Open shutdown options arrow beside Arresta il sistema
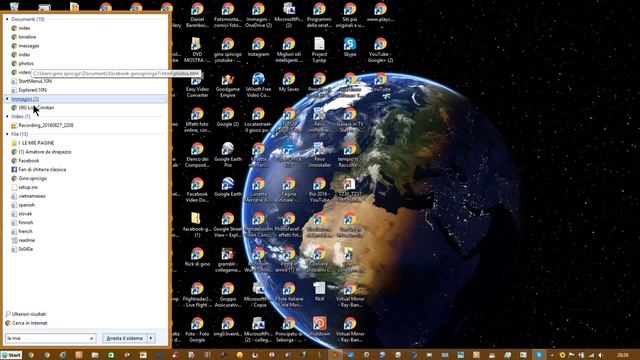This screenshot has height=360, width=640. coord(151,338)
